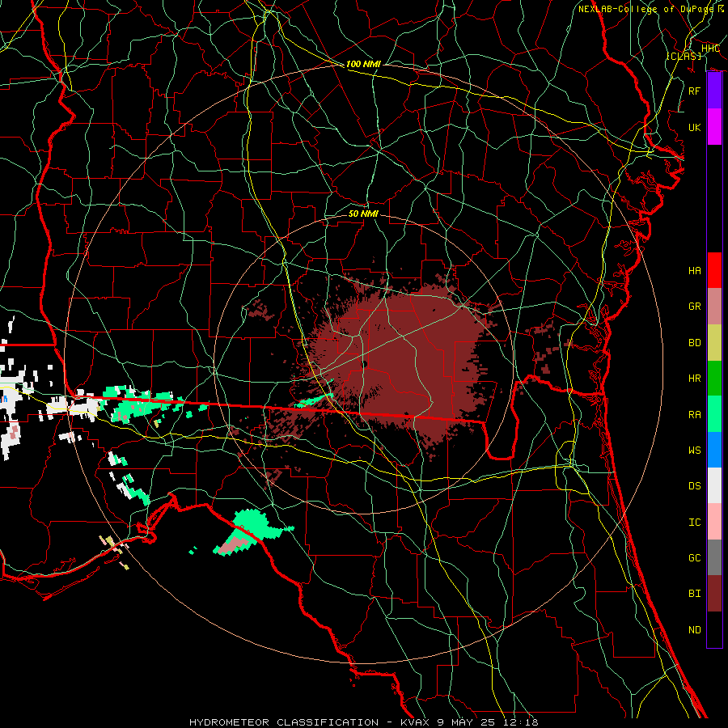Click the HR legend label
Viewport: 728px width, 728px height.
[695, 379]
